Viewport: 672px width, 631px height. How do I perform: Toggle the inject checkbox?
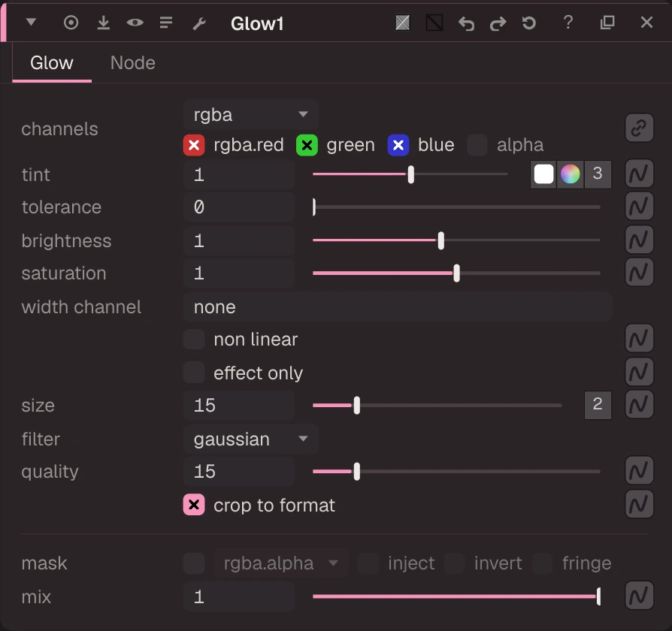coord(368,563)
